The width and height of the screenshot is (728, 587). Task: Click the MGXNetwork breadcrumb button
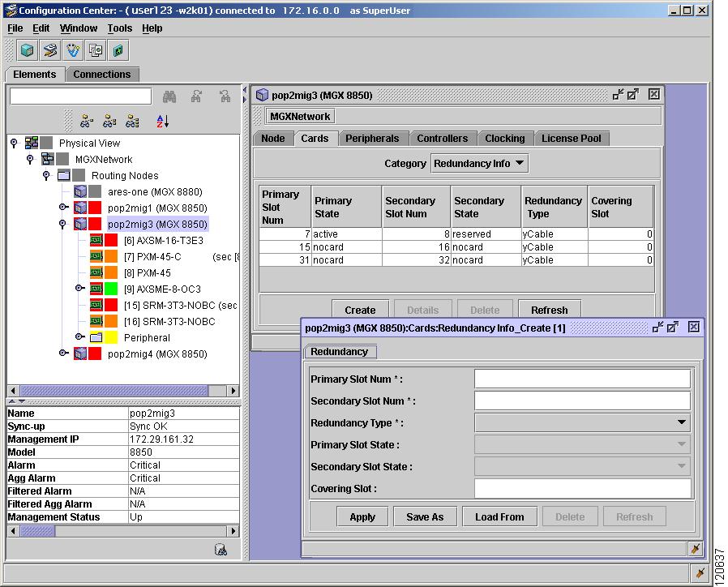pyautogui.click(x=300, y=116)
